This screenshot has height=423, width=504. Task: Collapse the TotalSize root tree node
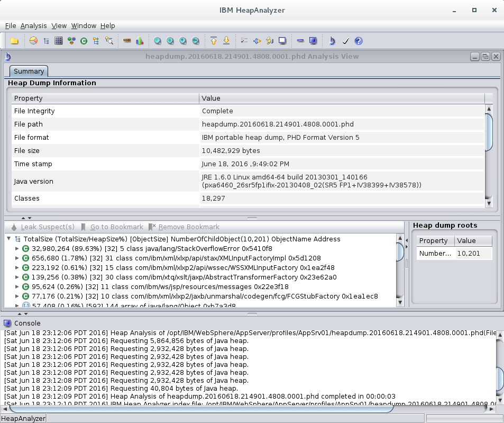point(7,239)
